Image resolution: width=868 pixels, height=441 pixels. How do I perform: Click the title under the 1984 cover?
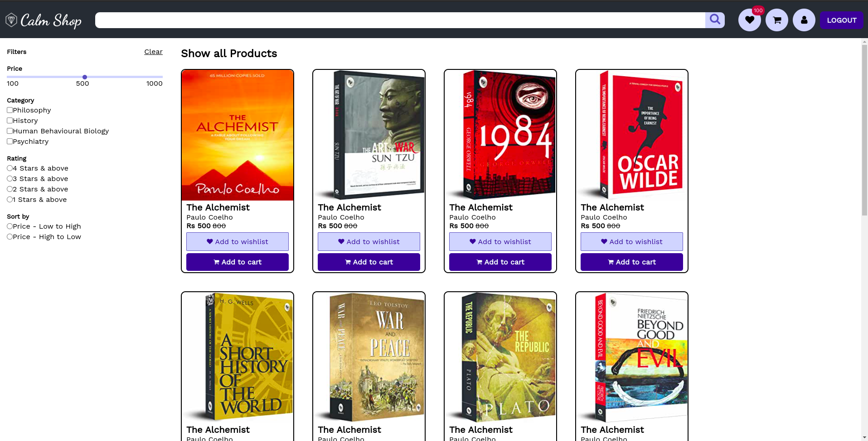(x=481, y=207)
